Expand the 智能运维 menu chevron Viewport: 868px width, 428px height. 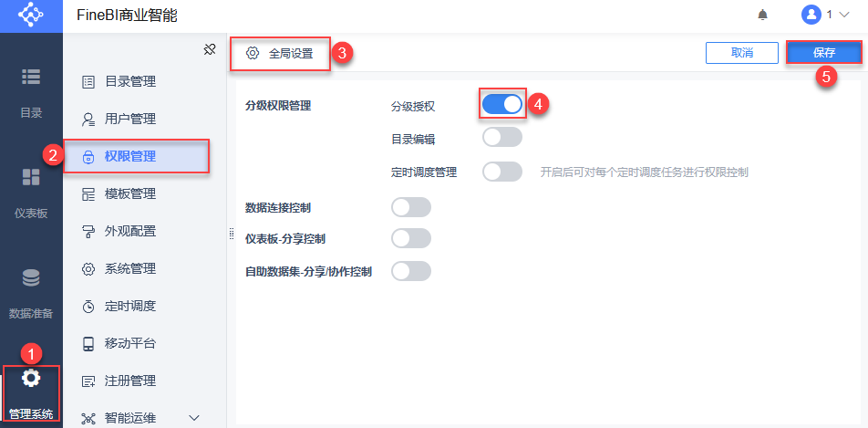193,417
